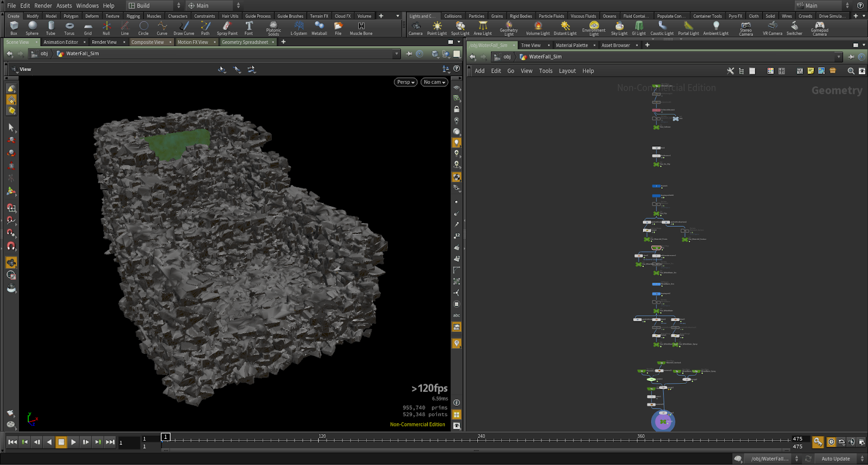Viewport: 868px width, 465px height.
Task: Select the Spray Paint tool
Action: pyautogui.click(x=227, y=28)
